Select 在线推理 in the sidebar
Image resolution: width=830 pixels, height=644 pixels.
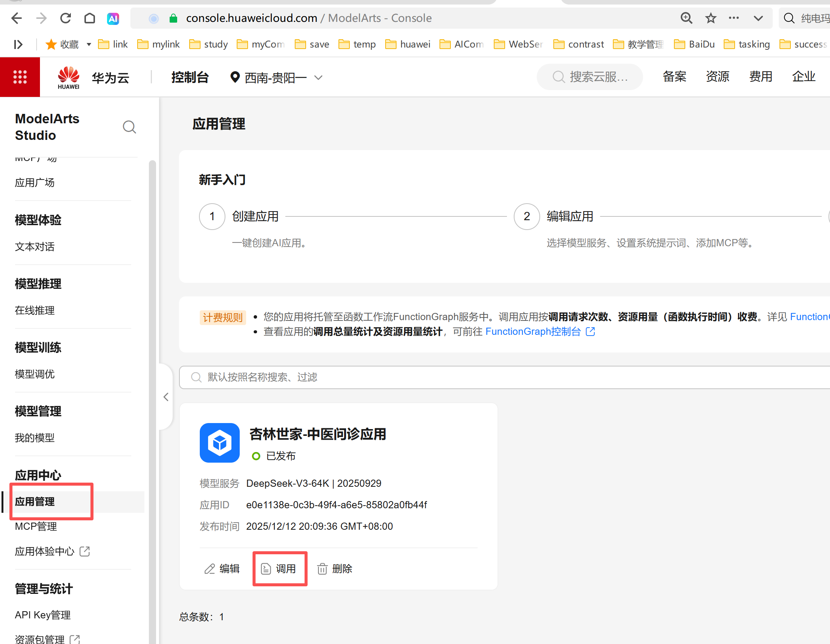35,310
